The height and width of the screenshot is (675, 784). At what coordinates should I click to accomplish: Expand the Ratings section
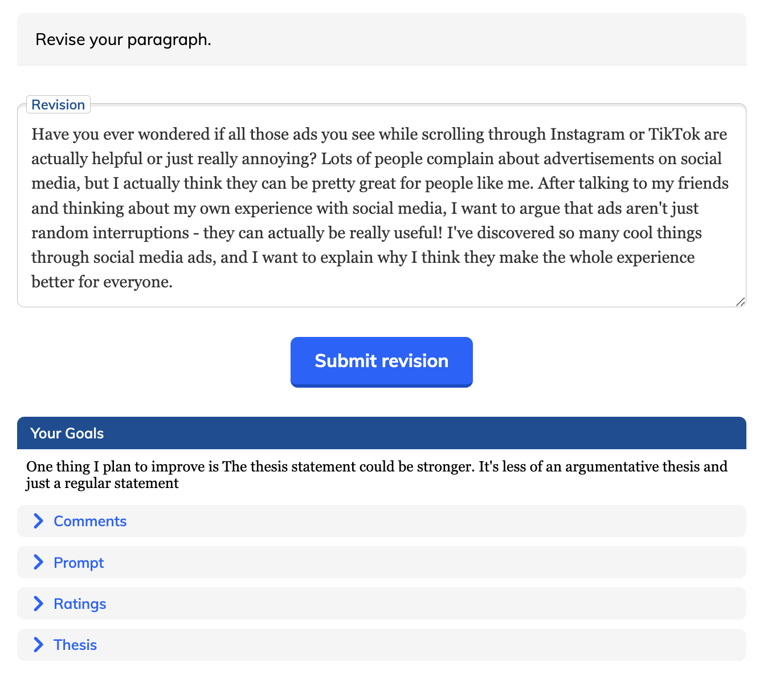coord(80,603)
